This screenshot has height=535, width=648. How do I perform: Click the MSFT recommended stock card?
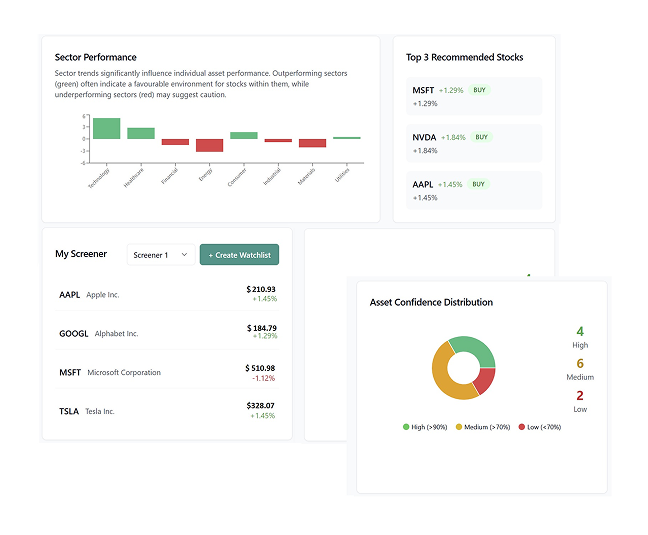474,96
